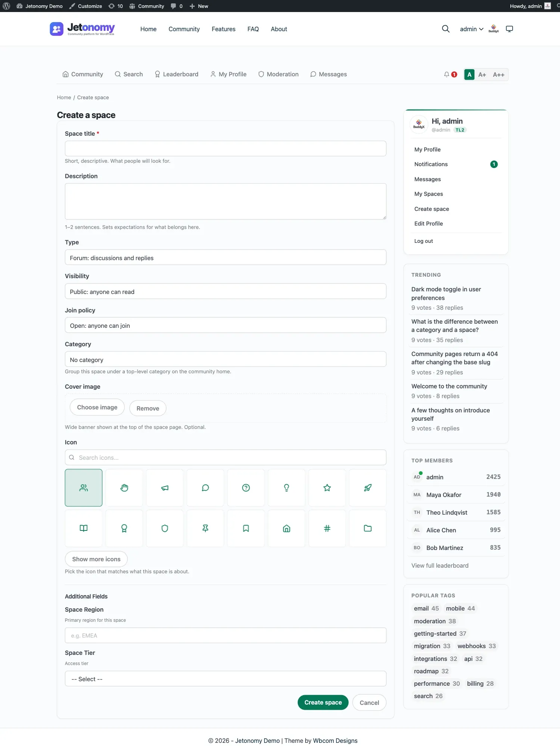The image size is (560, 753).
Task: Click the Cancel button
Action: 369,703
